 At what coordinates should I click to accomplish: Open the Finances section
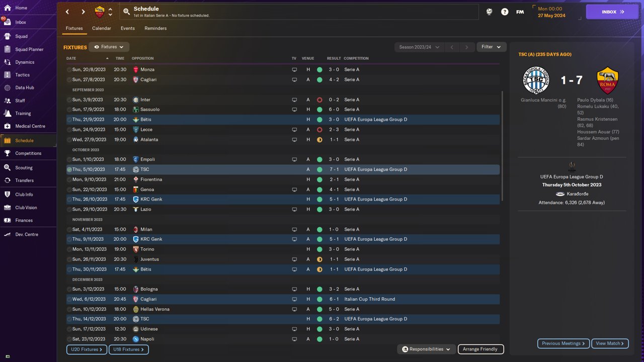(x=24, y=220)
